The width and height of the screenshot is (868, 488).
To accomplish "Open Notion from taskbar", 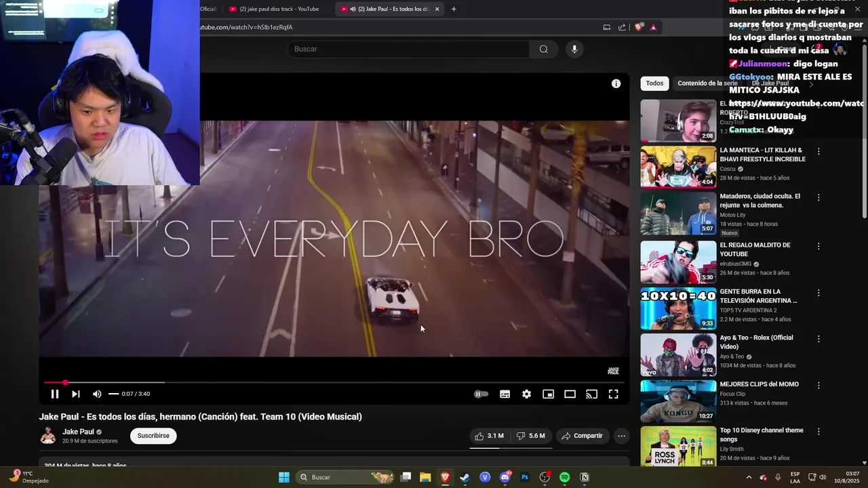I will (x=585, y=477).
